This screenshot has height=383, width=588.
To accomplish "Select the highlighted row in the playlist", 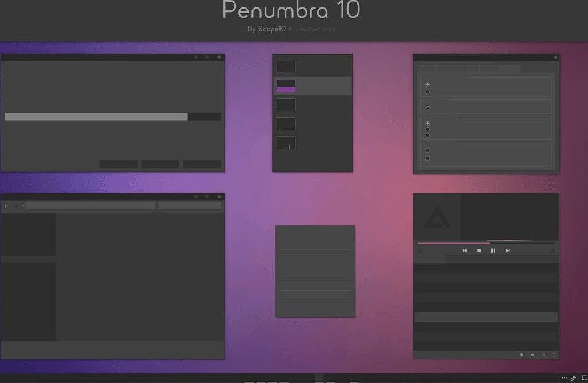I will coord(486,317).
